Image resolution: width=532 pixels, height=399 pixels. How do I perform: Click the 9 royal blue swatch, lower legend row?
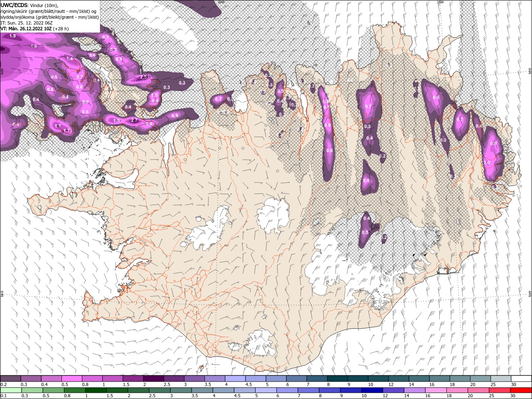click(350, 390)
